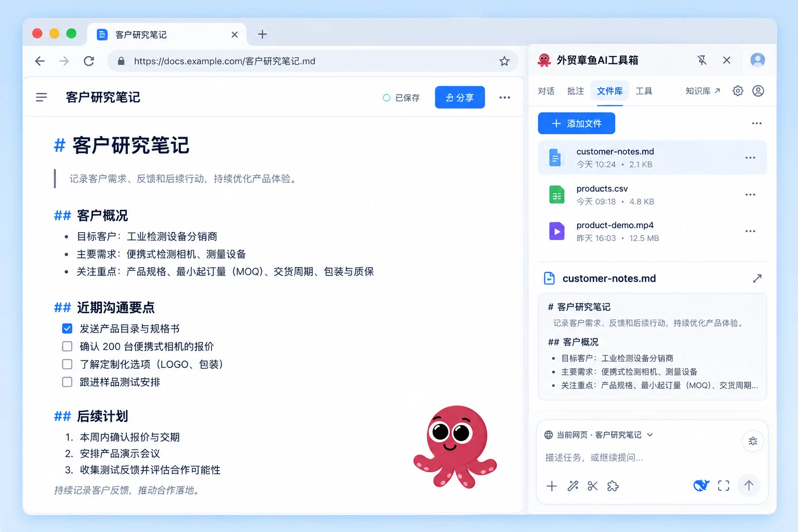Bookmark the page with the star icon

[504, 61]
